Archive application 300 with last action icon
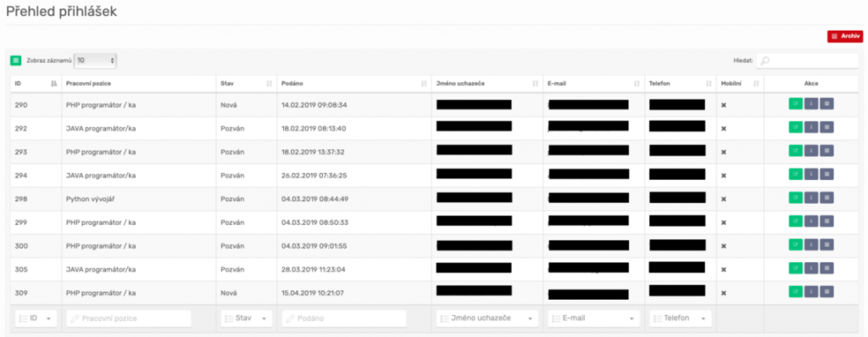Screen dimensions: 868x337 (826, 244)
